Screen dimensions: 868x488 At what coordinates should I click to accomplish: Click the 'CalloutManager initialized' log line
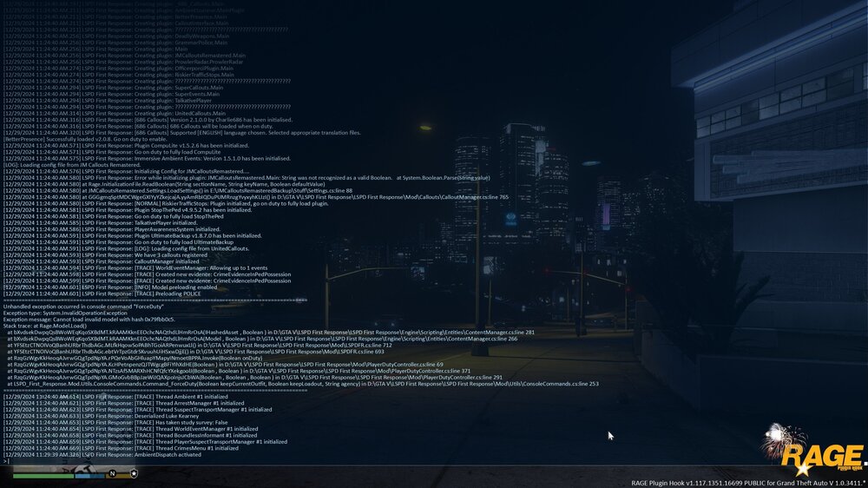click(101, 261)
